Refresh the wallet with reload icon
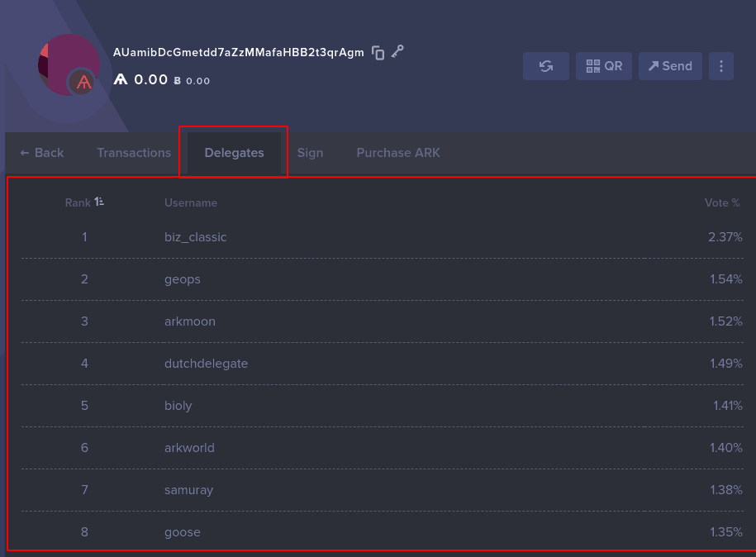The height and width of the screenshot is (557, 756). pos(546,66)
